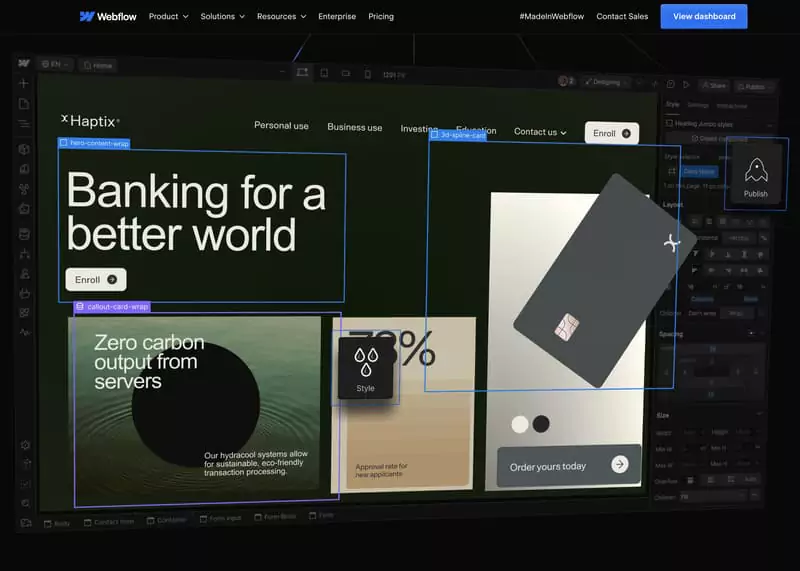The width and height of the screenshot is (800, 571).
Task: Open the Add elements plus panel
Action: [x=23, y=83]
